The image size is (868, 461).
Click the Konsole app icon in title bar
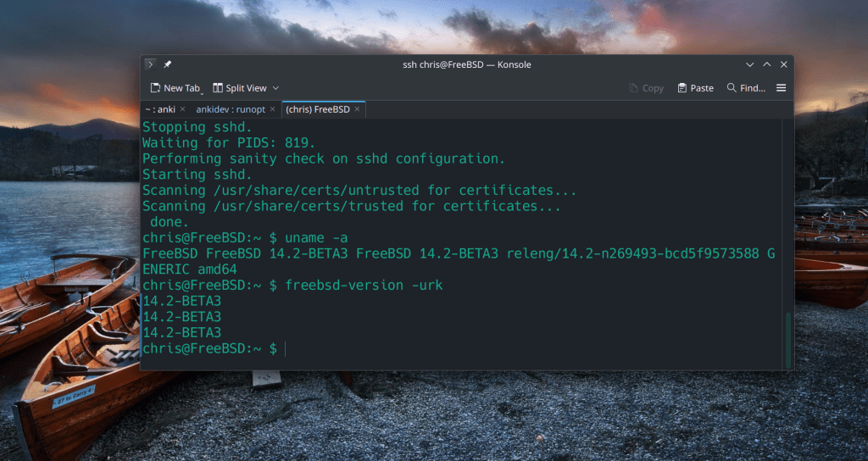click(150, 64)
